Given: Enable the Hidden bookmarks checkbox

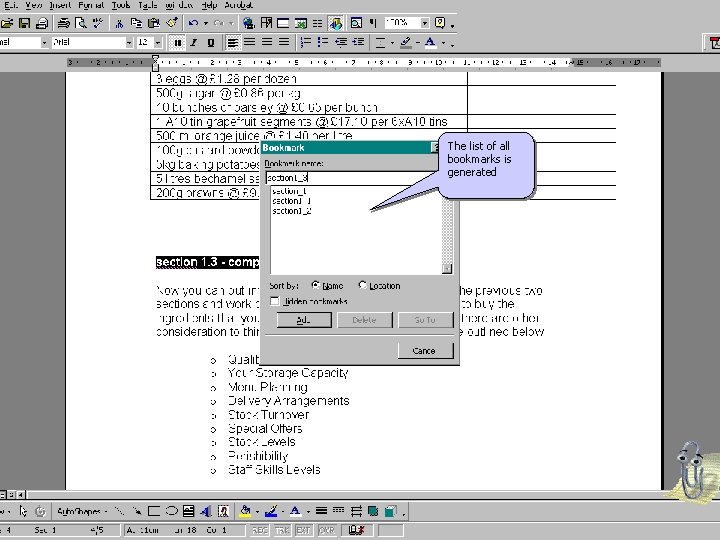Looking at the screenshot, I should 275,301.
